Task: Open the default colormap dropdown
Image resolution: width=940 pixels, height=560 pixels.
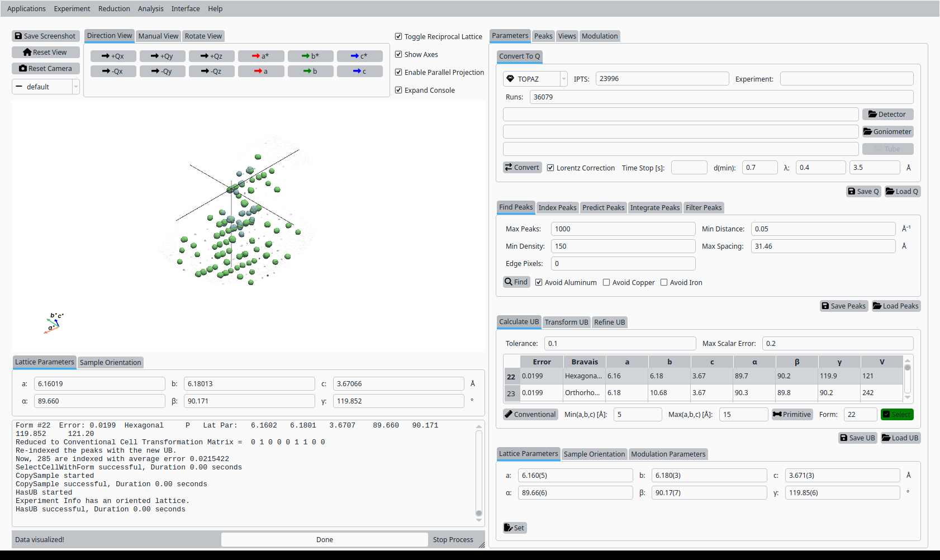Action: pyautogui.click(x=46, y=87)
